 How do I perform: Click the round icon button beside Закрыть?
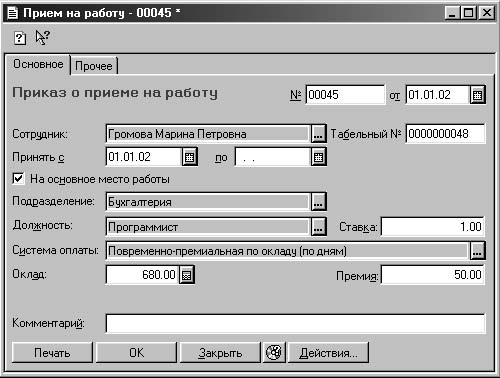click(x=274, y=352)
